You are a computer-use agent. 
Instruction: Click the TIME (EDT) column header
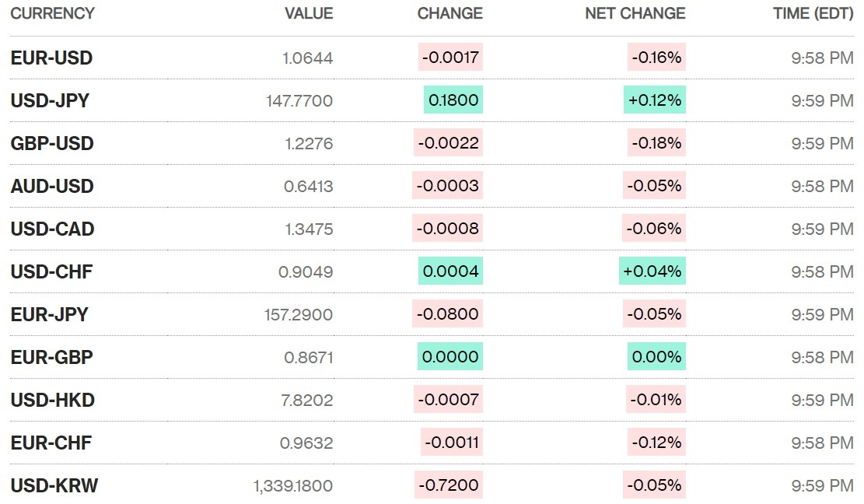[x=813, y=13]
